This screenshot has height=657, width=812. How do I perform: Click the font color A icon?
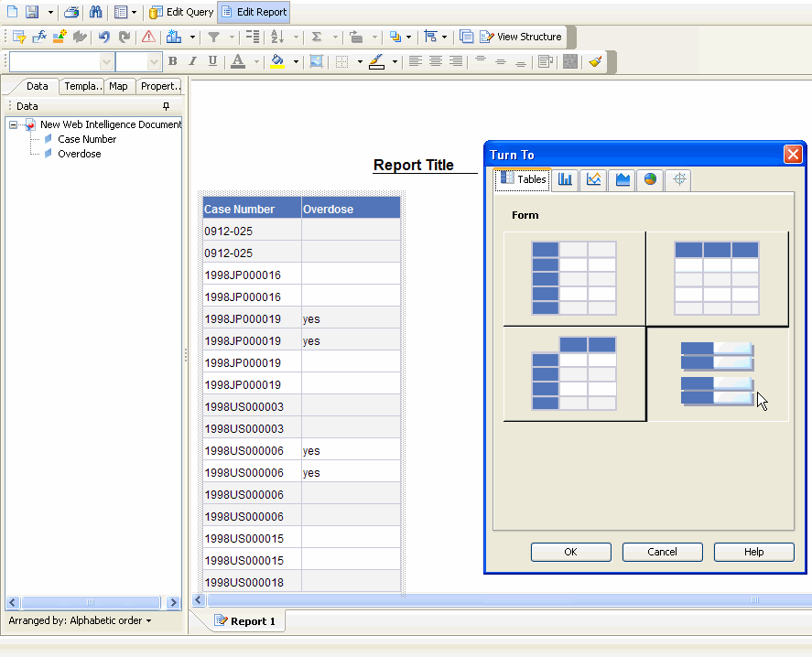point(238,61)
